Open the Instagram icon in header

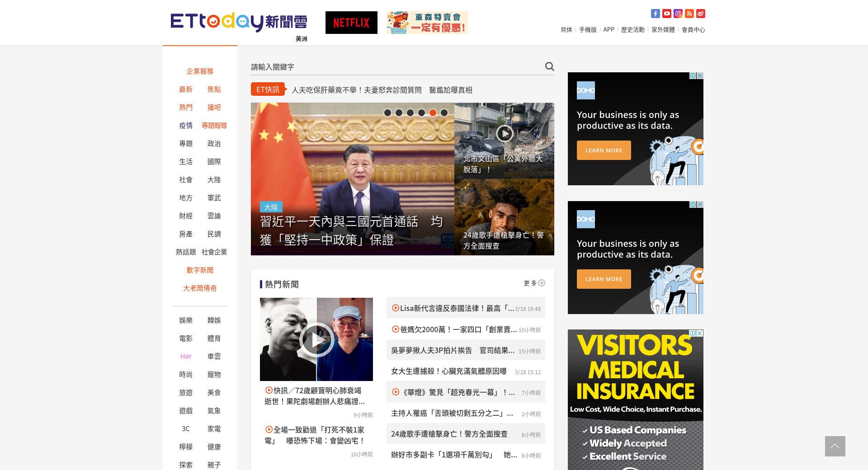[678, 14]
